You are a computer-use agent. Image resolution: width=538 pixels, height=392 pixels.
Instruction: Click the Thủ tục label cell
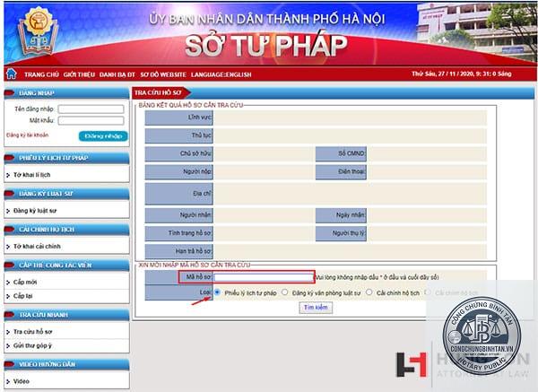pos(178,135)
